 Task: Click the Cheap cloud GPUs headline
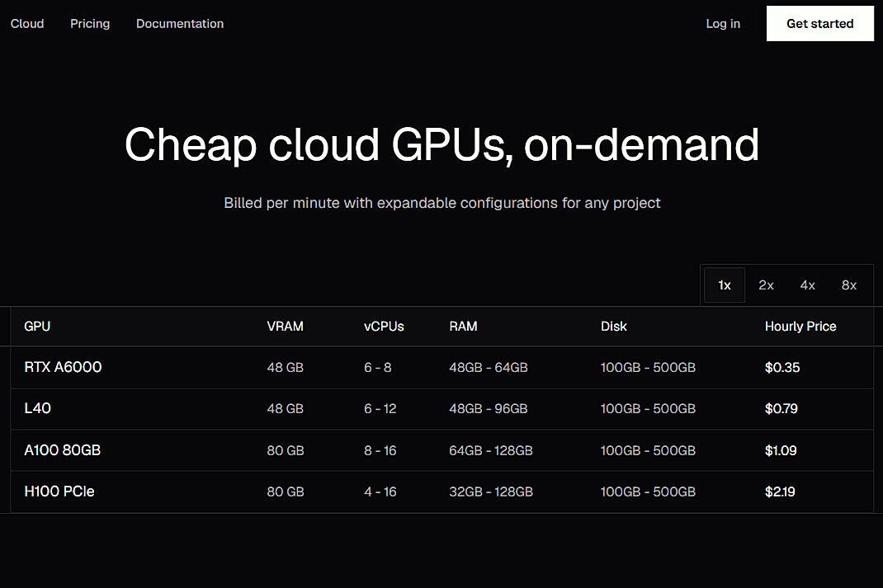click(x=442, y=145)
